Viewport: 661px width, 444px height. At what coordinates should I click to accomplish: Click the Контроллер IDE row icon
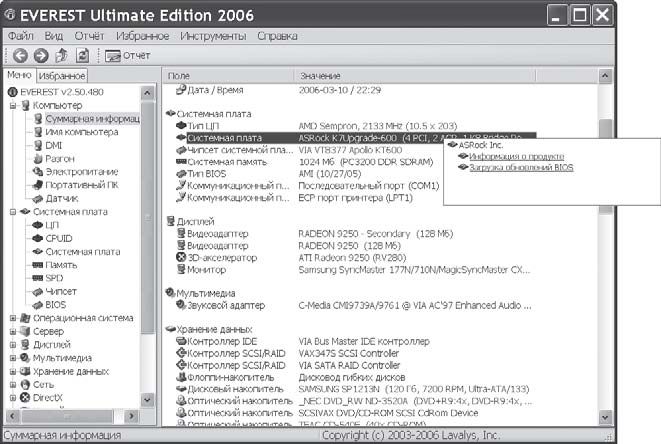[181, 341]
